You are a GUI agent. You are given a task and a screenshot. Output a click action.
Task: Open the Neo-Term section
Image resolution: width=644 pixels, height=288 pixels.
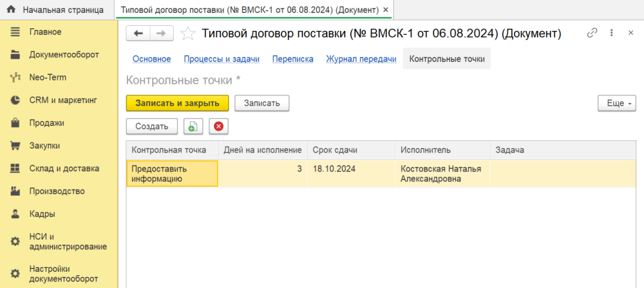coord(48,77)
